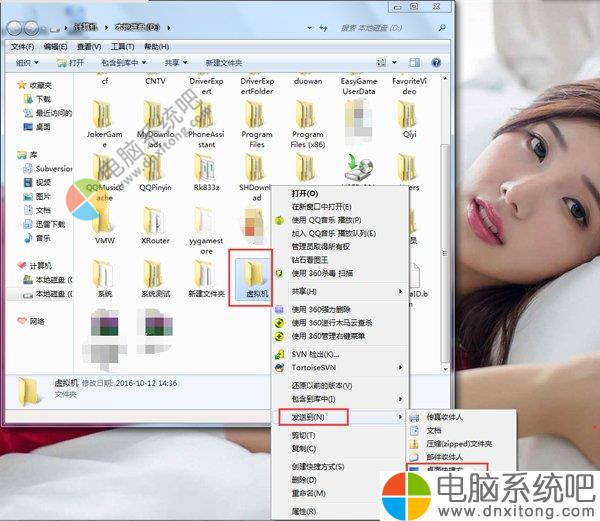This screenshot has width=600, height=521.
Task: Select the Qiyi folder
Action: (x=409, y=119)
